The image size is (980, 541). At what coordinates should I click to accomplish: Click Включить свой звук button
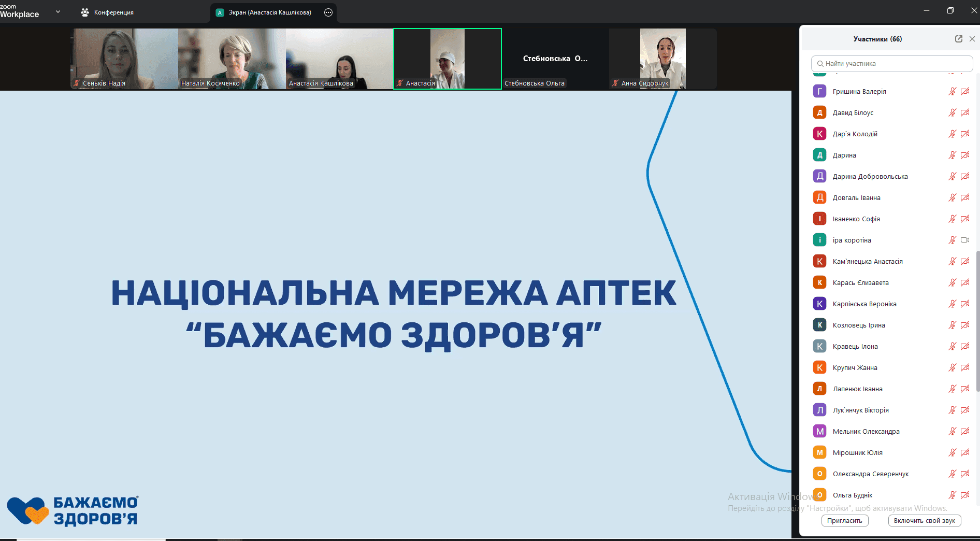tap(925, 520)
